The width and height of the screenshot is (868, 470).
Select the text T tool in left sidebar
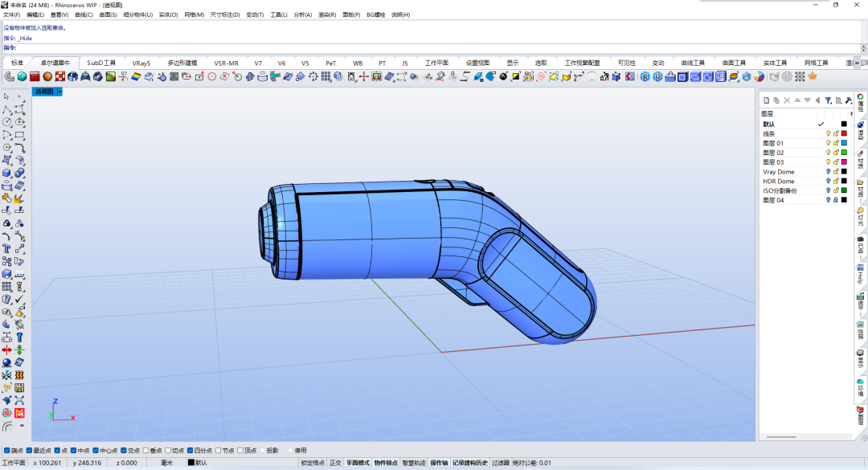(6, 248)
